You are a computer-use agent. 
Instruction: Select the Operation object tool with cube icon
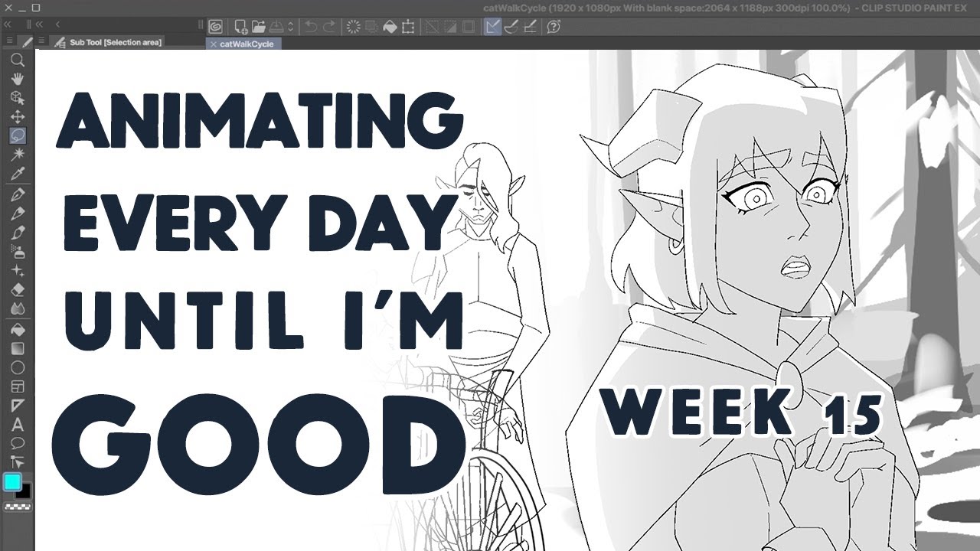point(17,98)
